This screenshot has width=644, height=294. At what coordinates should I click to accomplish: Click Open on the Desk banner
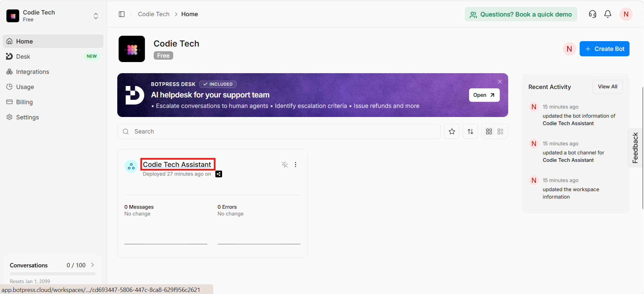(484, 95)
